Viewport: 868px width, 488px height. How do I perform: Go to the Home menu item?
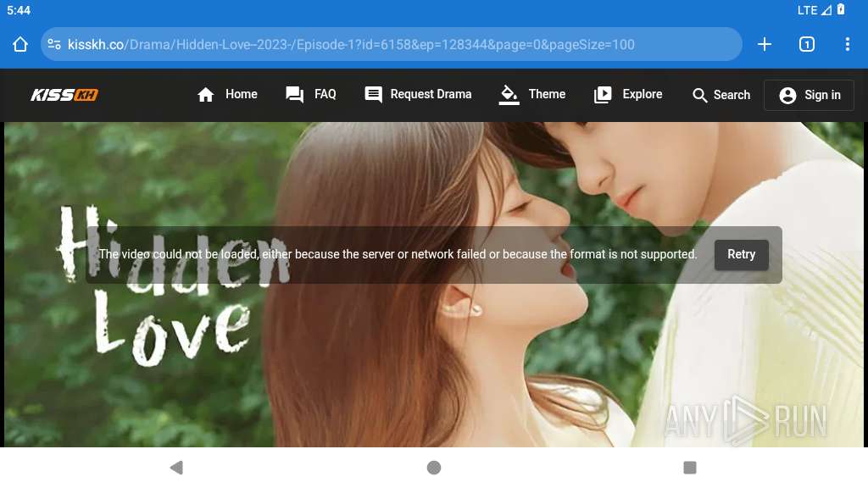point(227,95)
